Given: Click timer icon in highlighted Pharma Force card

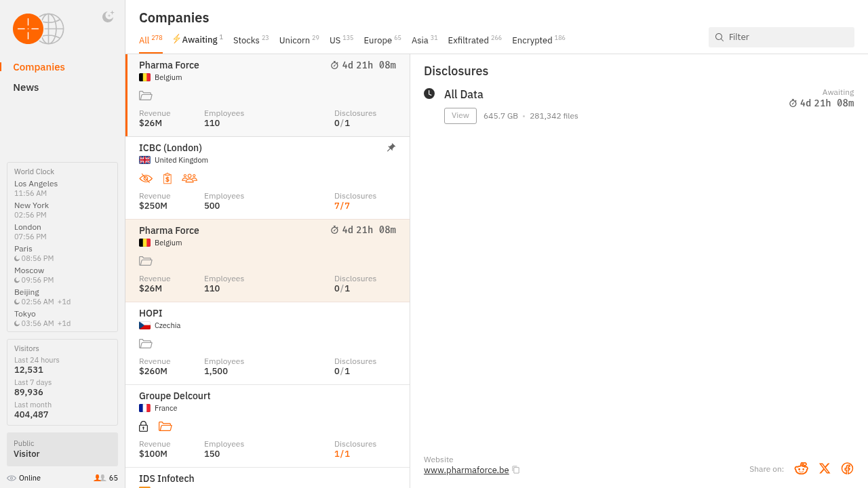Looking at the screenshot, I should [334, 230].
